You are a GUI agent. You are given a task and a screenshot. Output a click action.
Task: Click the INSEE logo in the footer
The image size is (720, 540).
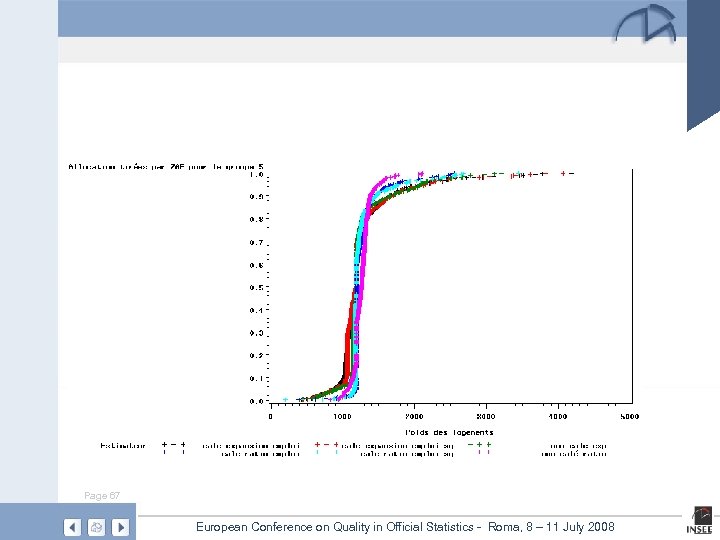pyautogui.click(x=699, y=521)
